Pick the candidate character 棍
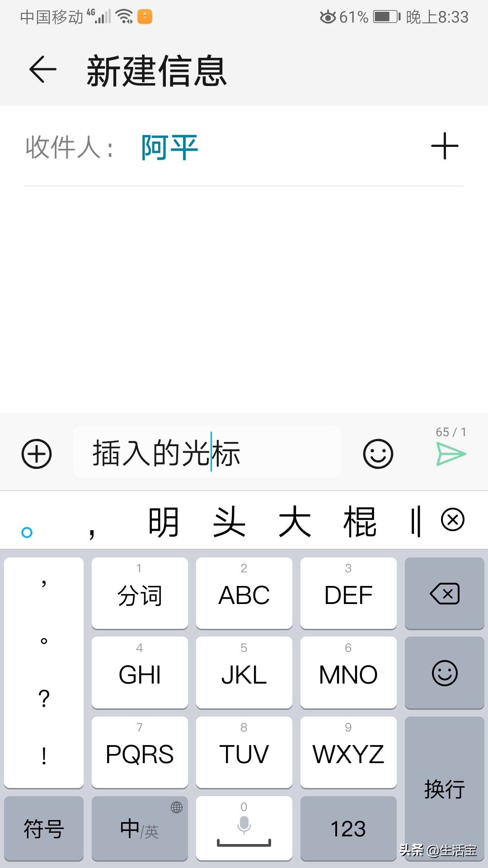This screenshot has width=488, height=868. pos(360,522)
